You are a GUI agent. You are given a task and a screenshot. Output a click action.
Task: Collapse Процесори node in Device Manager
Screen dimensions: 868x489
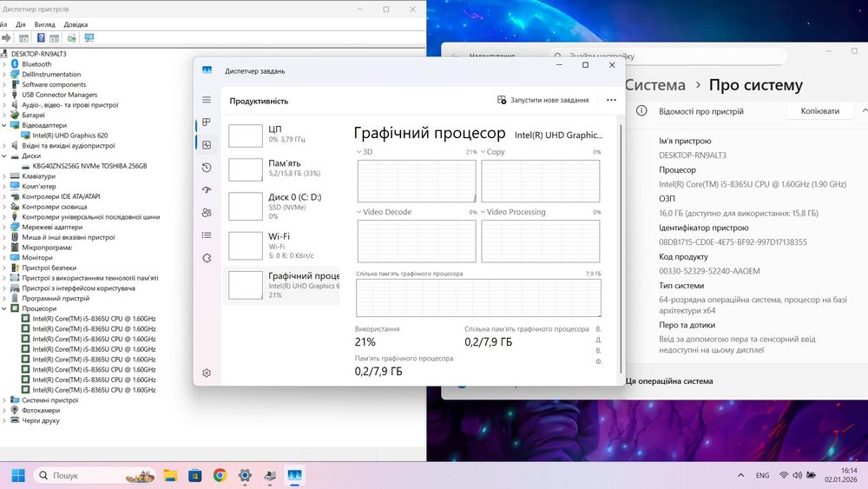[4, 308]
